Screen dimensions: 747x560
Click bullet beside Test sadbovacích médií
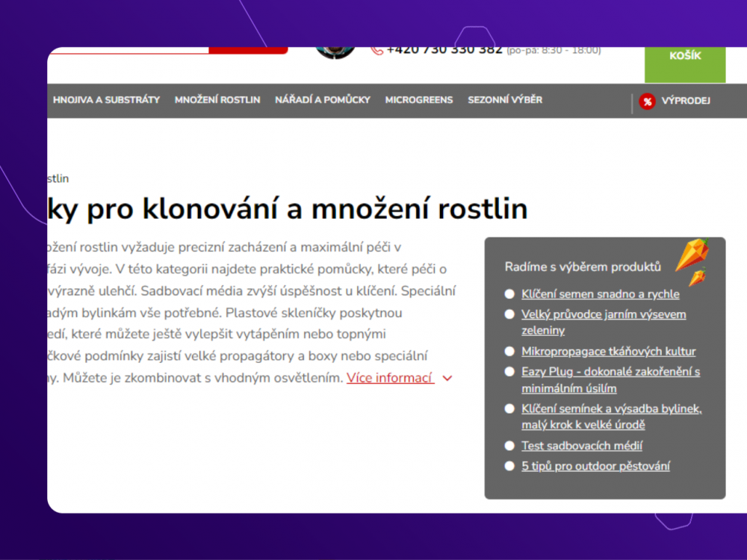point(509,446)
